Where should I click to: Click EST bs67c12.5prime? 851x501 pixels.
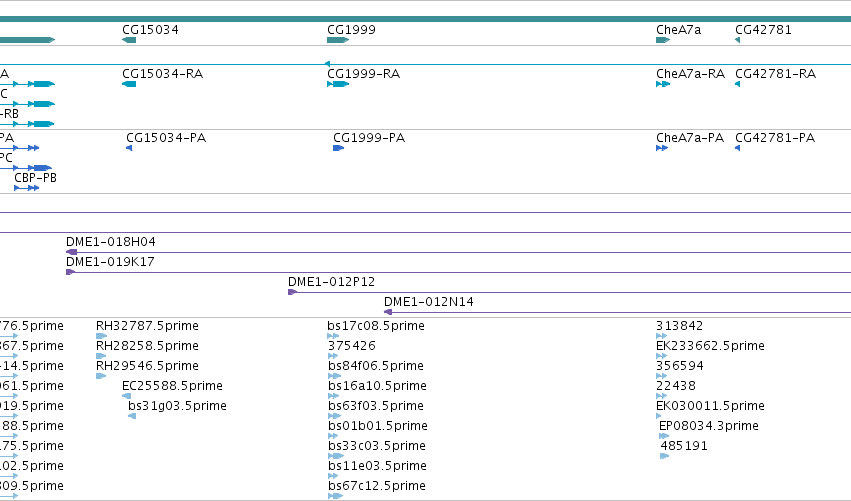pyautogui.click(x=377, y=487)
